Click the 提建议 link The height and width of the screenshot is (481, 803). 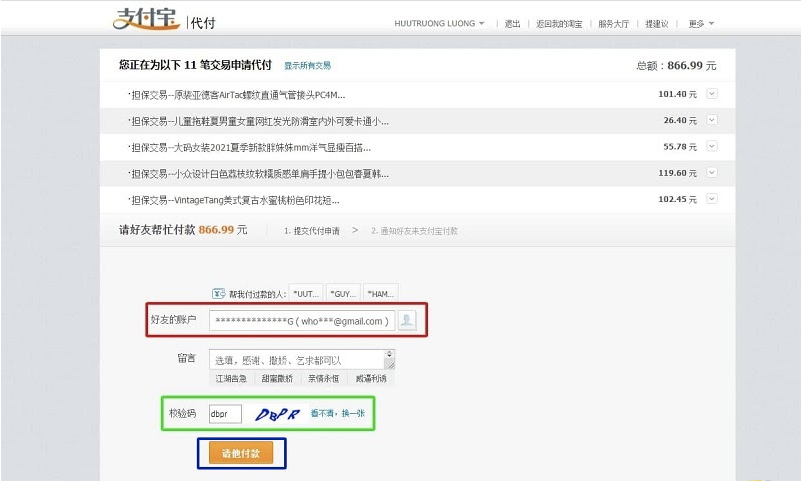click(657, 24)
